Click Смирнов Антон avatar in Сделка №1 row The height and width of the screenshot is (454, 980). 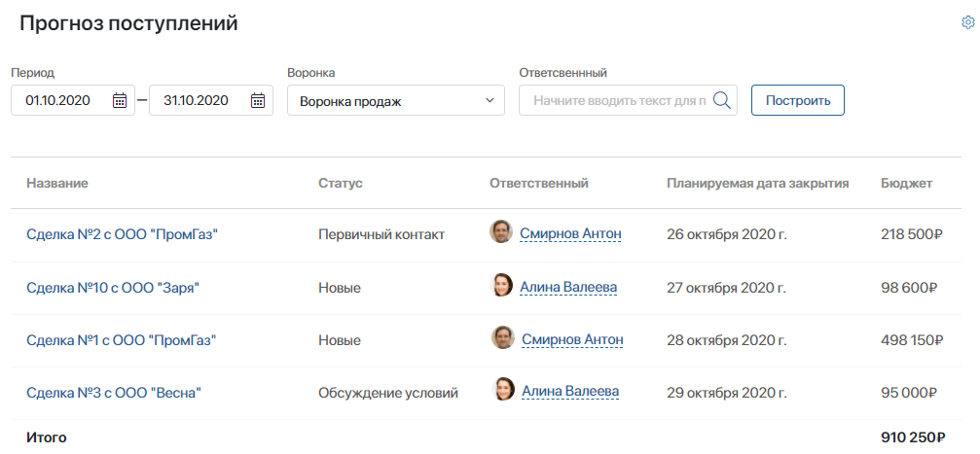pyautogui.click(x=503, y=337)
